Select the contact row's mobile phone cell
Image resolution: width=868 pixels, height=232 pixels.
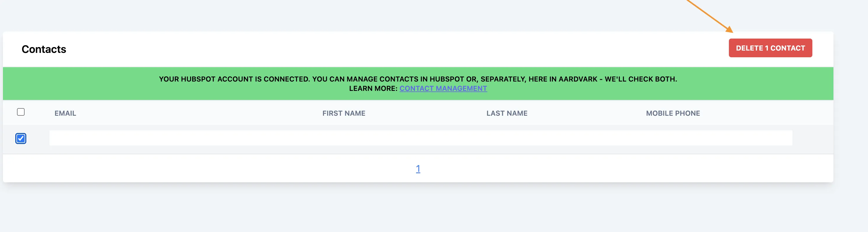click(673, 138)
